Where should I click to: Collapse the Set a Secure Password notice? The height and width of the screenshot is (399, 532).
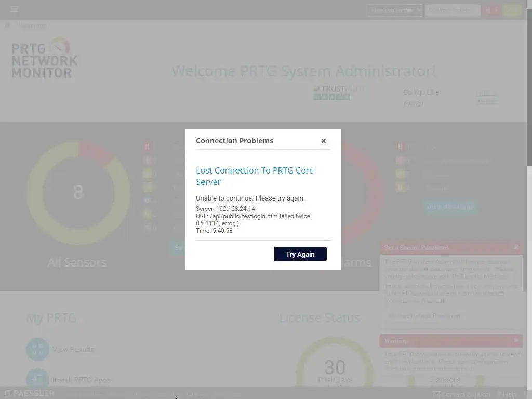point(516,247)
